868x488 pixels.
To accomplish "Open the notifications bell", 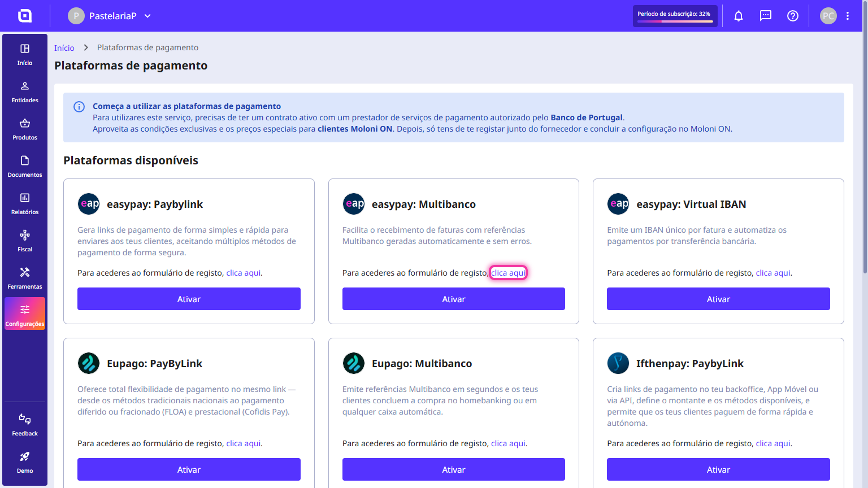I will [739, 16].
